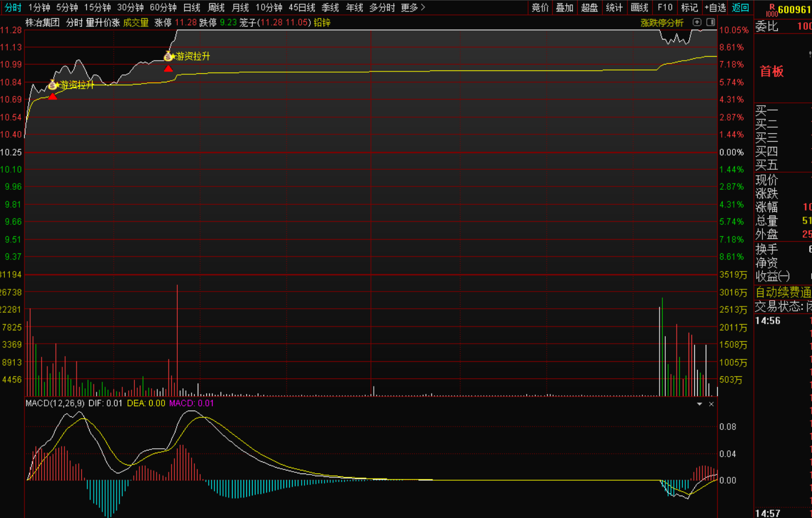Viewport: 812px width, 518px height.
Task: Open F10 company information
Action: coord(665,7)
